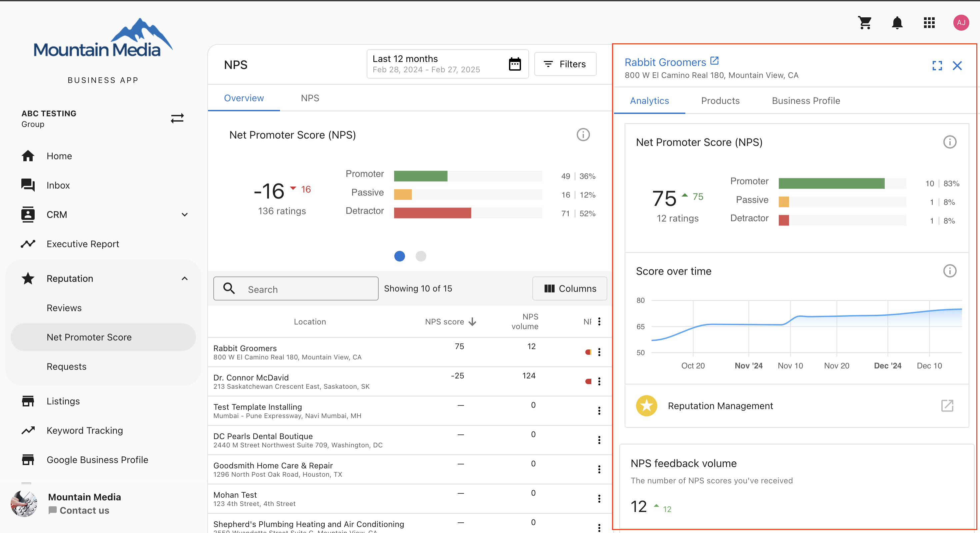Click the Reputation Management label
980x533 pixels.
(x=720, y=406)
